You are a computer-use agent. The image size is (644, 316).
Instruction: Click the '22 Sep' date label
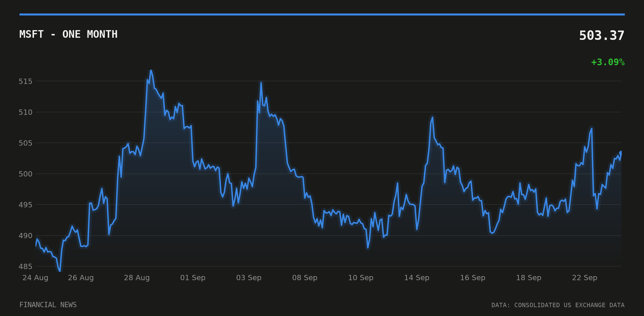click(585, 278)
